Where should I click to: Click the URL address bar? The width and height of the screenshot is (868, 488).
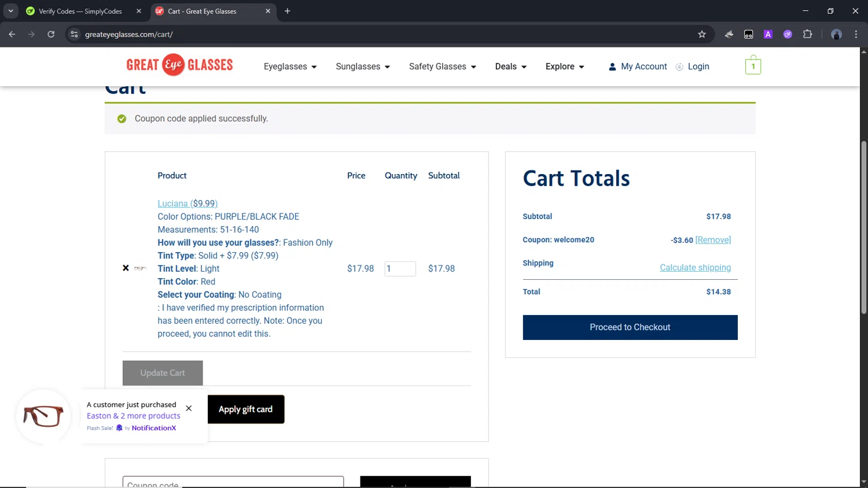[x=382, y=34]
